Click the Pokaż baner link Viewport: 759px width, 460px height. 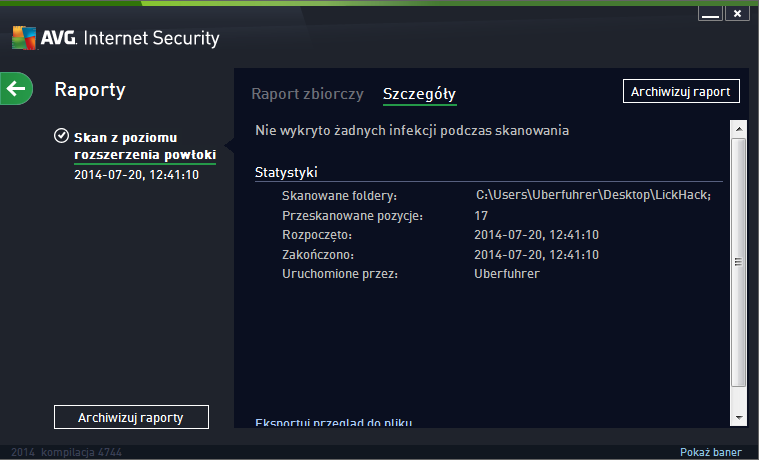tap(711, 452)
